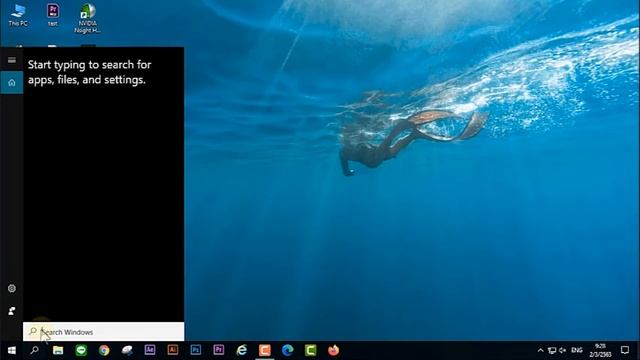Open the network status tray icon
The width and height of the screenshot is (640, 360).
(x=552, y=350)
